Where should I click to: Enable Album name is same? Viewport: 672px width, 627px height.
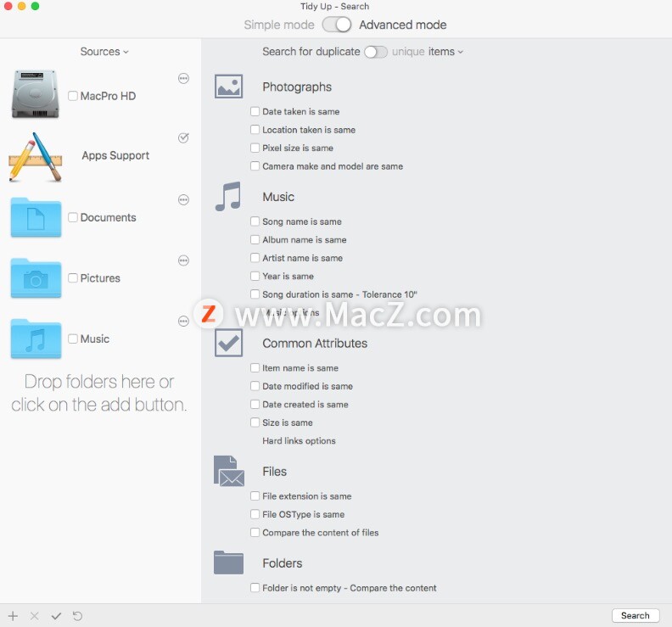point(255,239)
